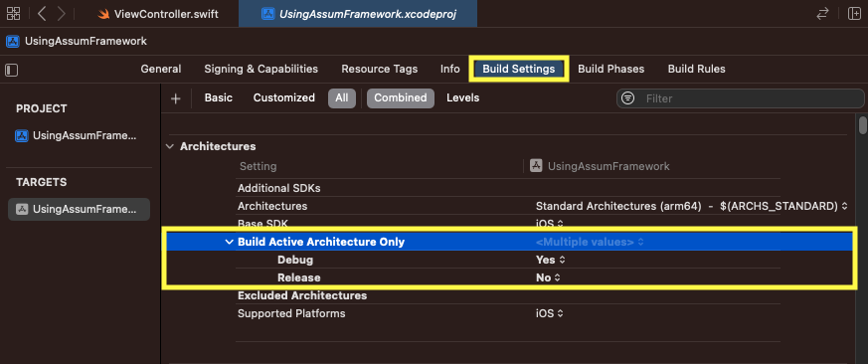Select UsingAssumFramework under TARGETS

(79, 210)
